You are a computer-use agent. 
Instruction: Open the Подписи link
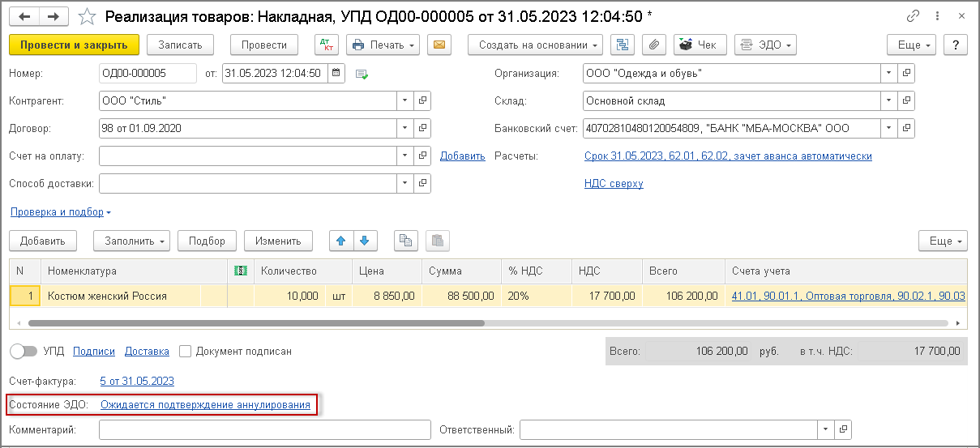pos(94,352)
